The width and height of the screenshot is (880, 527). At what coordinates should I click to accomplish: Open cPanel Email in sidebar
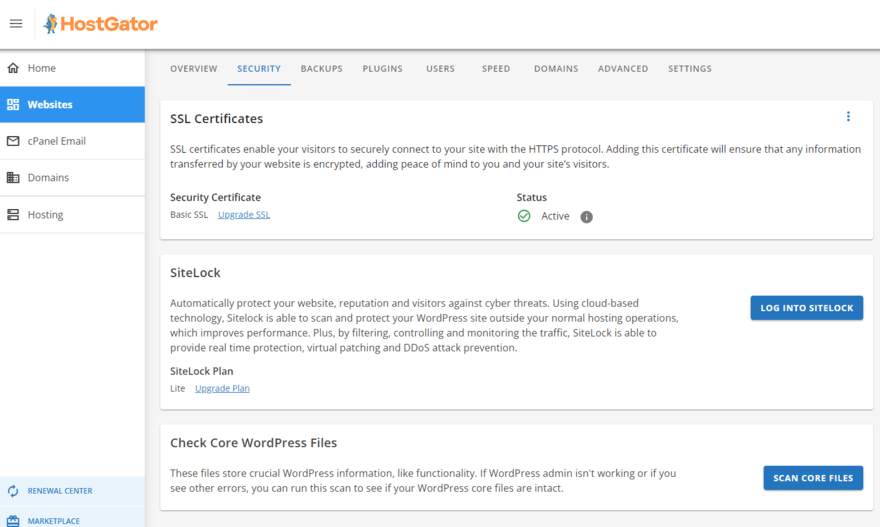click(x=72, y=141)
